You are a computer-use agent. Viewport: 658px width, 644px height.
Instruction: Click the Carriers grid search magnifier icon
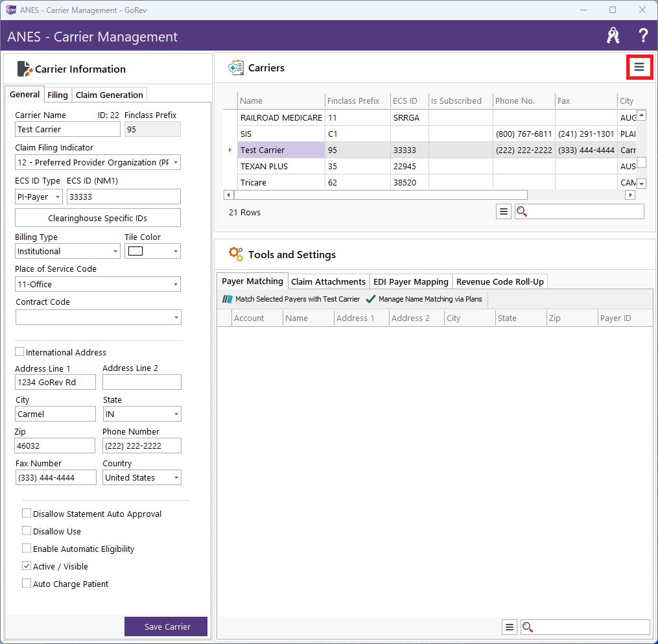coord(522,211)
